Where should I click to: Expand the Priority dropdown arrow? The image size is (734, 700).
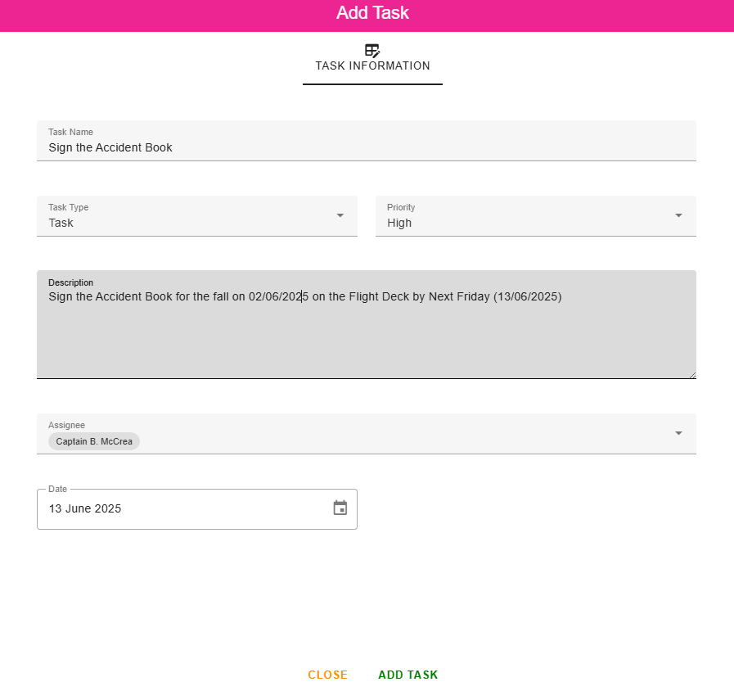(x=678, y=215)
